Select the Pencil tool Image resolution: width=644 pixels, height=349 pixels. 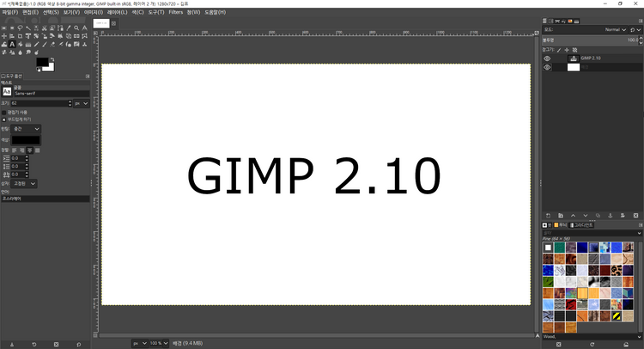point(36,45)
